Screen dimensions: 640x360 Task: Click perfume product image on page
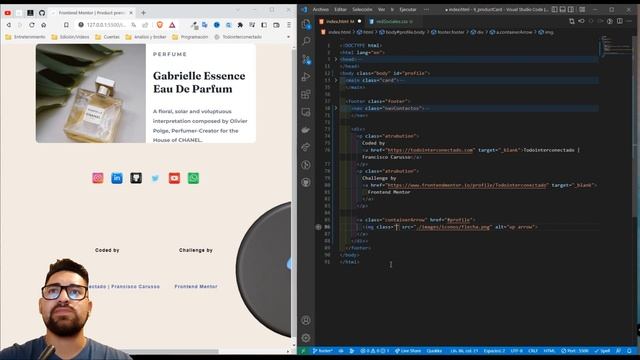point(91,93)
